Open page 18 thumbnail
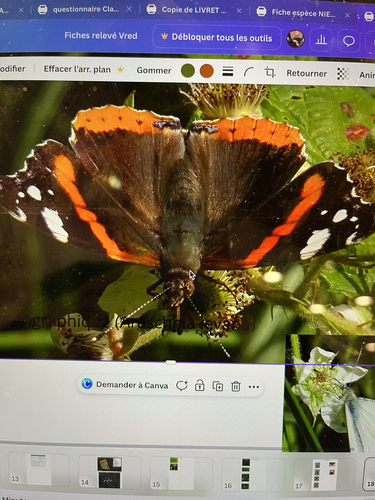 pyautogui.click(x=369, y=475)
